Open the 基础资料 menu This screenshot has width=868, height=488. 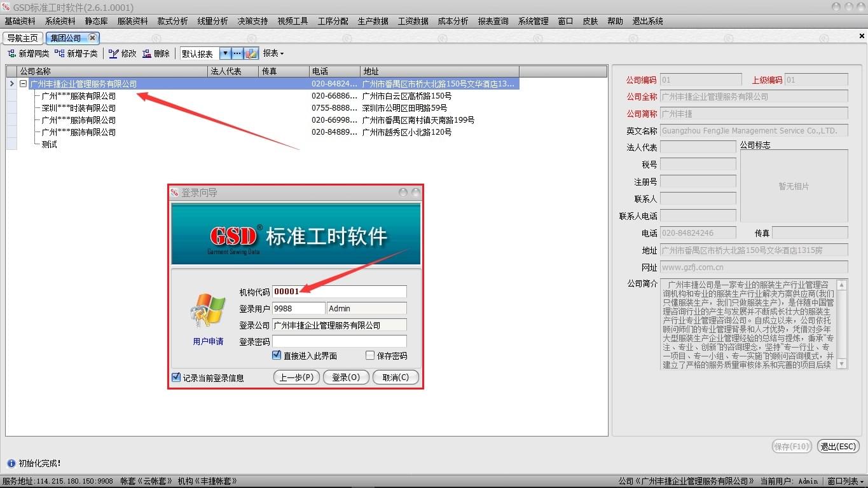pyautogui.click(x=20, y=21)
